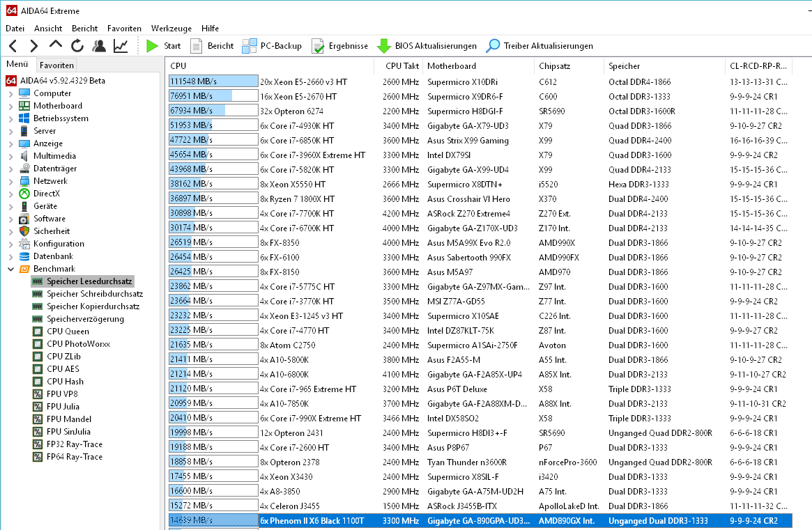Click the Forward navigation arrow
This screenshot has width=812, height=530.
click(34, 46)
